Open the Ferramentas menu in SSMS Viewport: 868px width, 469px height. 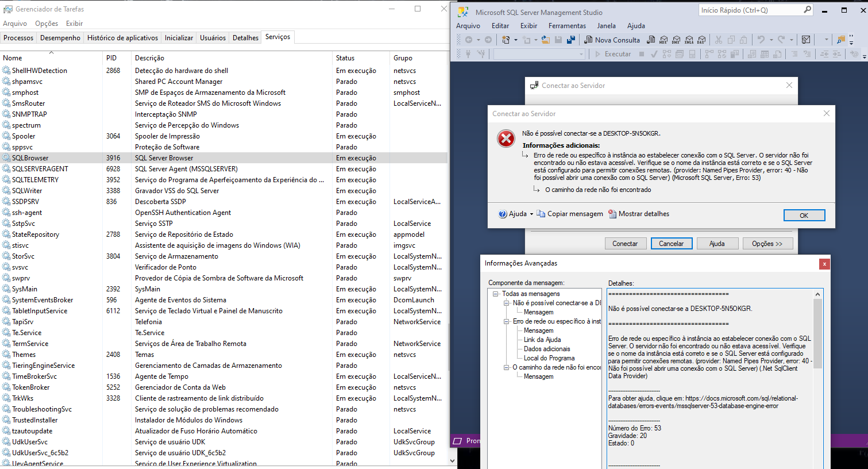[567, 26]
